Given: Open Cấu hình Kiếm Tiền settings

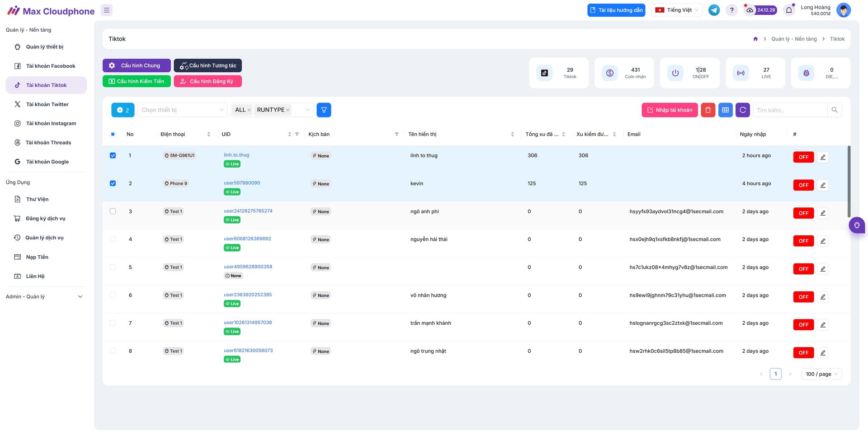Looking at the screenshot, I should [137, 81].
